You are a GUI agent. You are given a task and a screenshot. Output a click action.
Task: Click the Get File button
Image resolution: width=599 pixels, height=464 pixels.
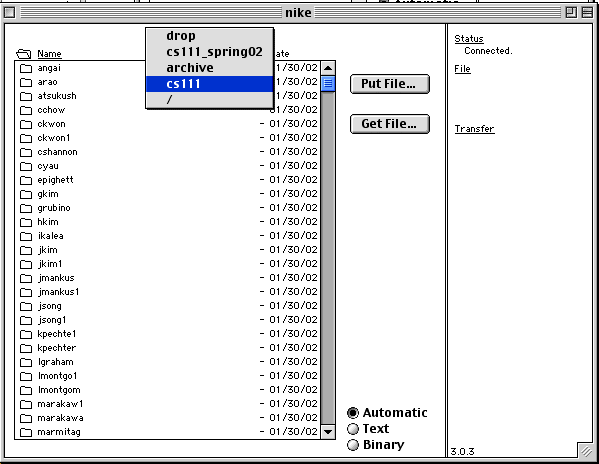390,124
